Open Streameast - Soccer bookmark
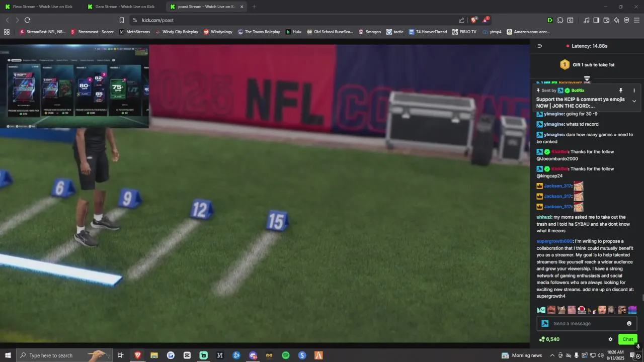 92,32
